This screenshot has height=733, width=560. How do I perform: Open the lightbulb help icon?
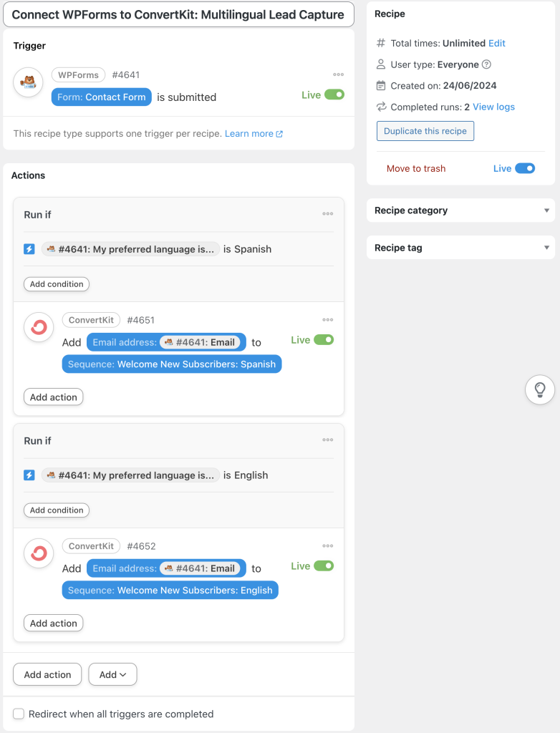point(540,389)
